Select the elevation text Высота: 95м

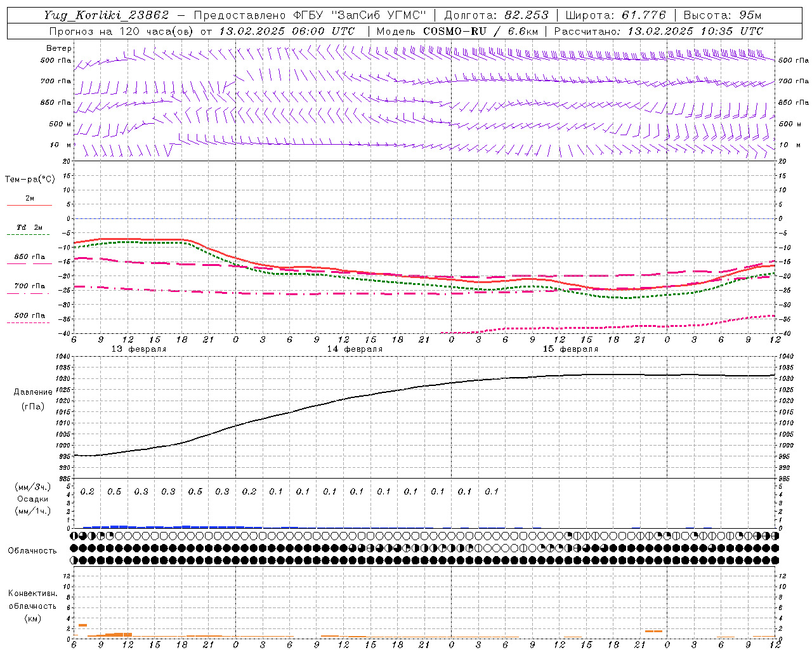tap(722, 15)
